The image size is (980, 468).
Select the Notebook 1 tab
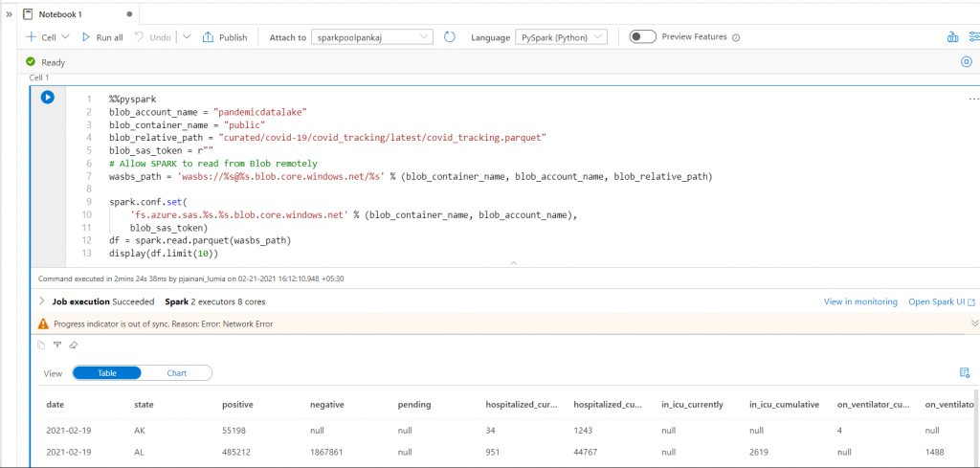click(78, 13)
